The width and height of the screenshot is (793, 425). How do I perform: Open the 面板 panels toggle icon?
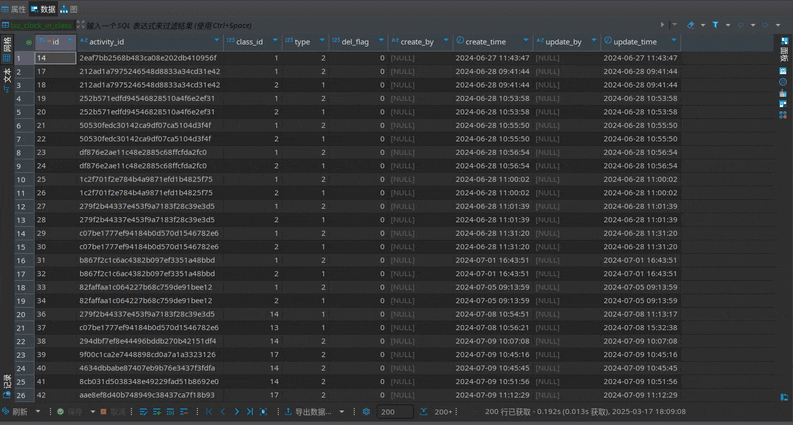[x=784, y=48]
